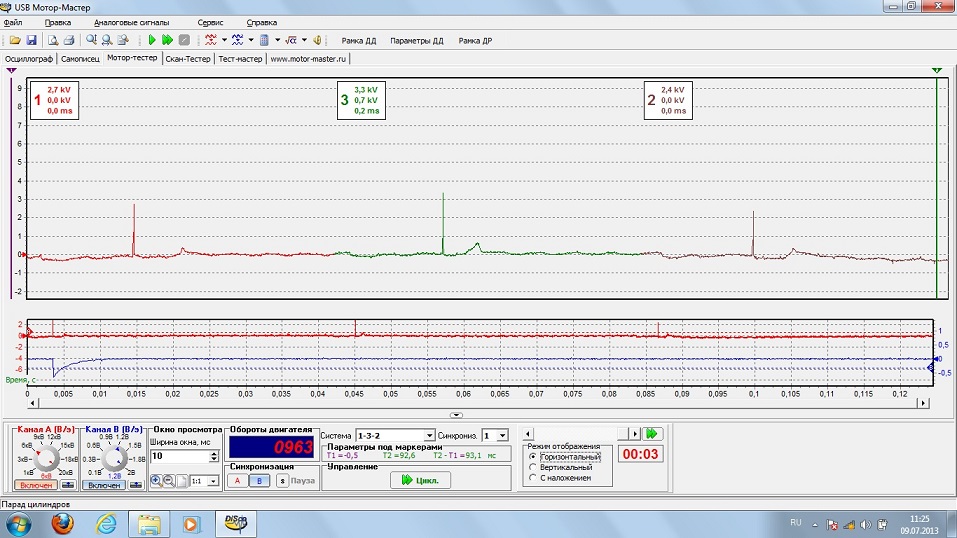Open print preview toolbar icon

point(53,40)
